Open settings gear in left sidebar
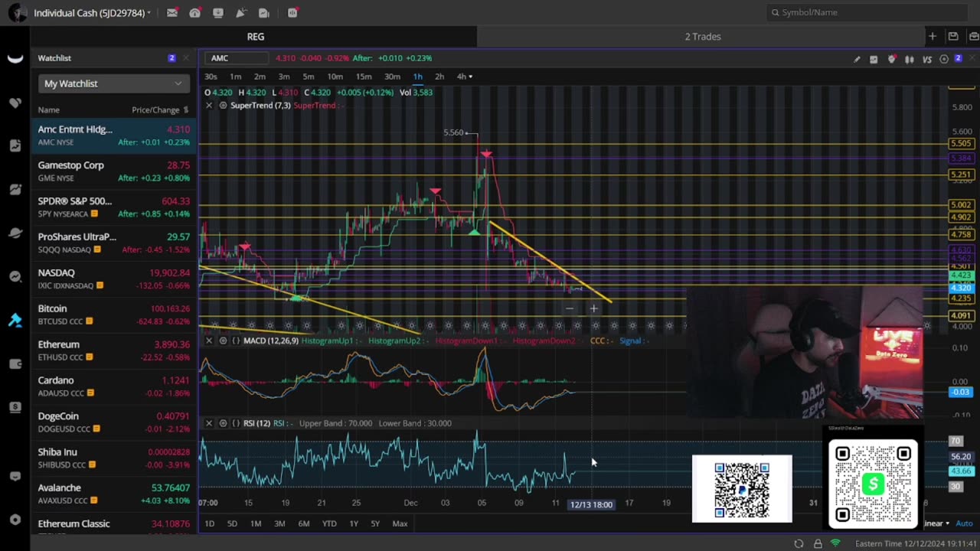980x551 pixels. [x=15, y=520]
